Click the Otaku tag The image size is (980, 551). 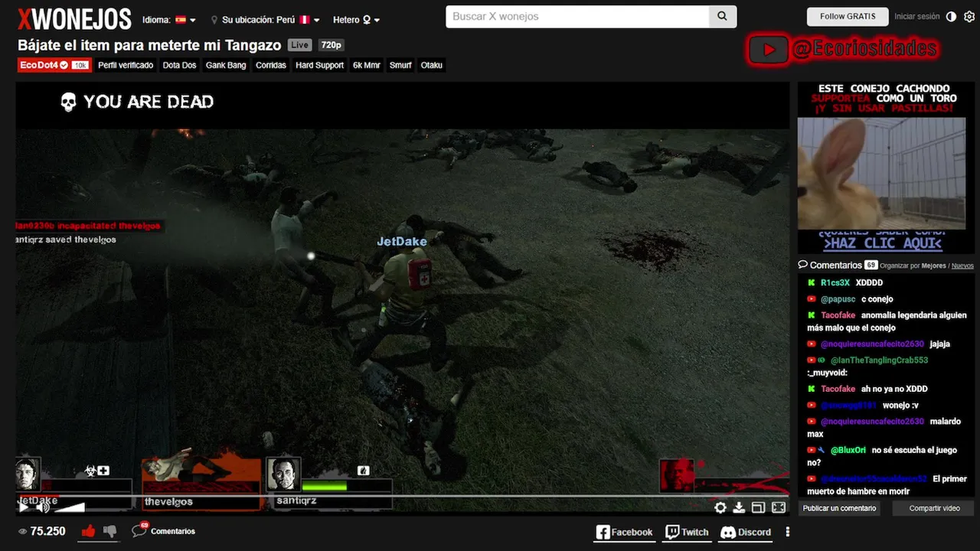coord(432,65)
